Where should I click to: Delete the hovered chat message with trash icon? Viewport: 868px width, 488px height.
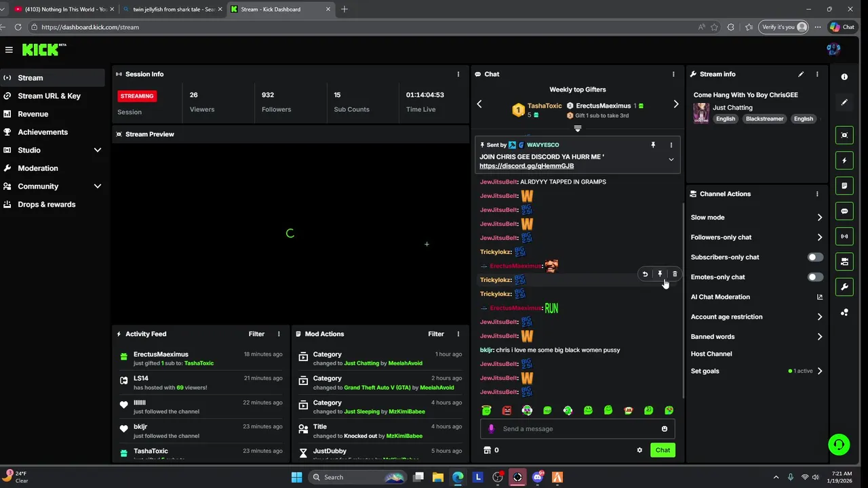pyautogui.click(x=675, y=274)
